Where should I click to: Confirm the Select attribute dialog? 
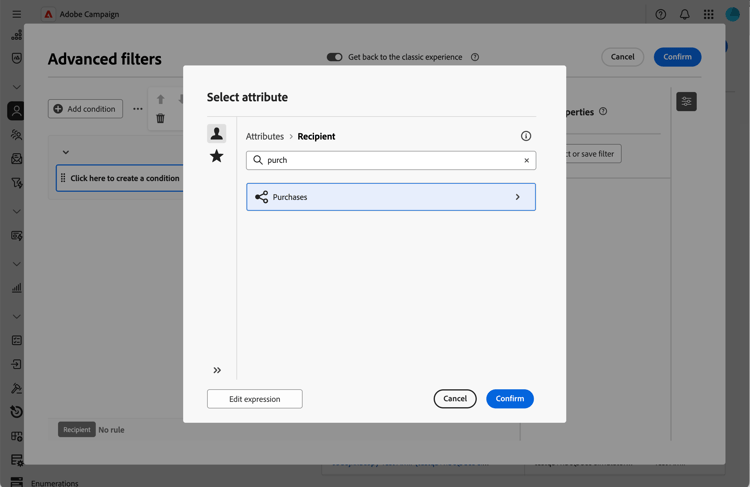[x=510, y=398]
